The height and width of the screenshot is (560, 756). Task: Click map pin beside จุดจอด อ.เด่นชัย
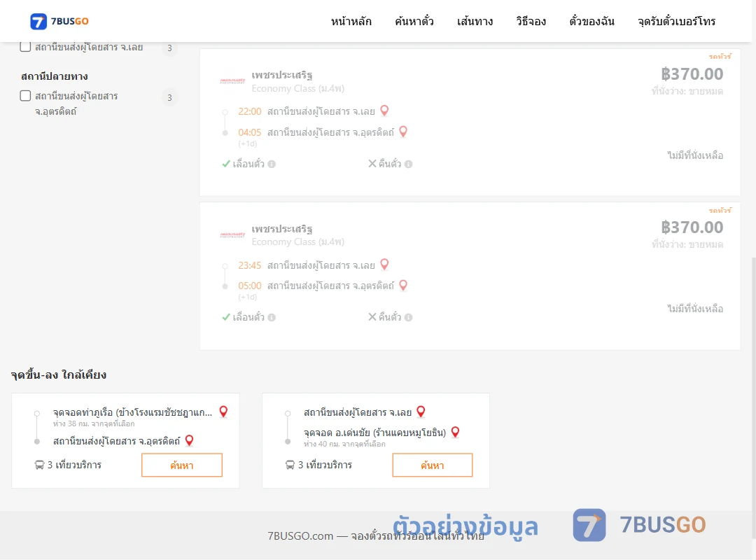(x=455, y=432)
